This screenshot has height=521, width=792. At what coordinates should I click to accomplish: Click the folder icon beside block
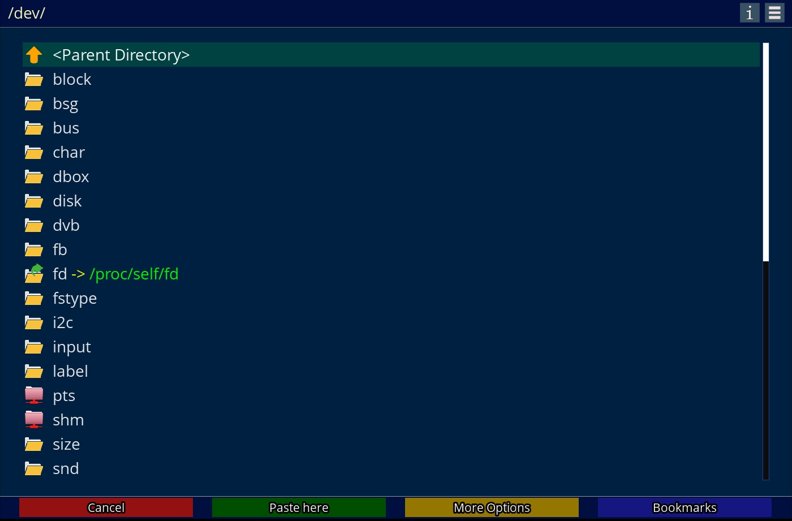(x=34, y=79)
